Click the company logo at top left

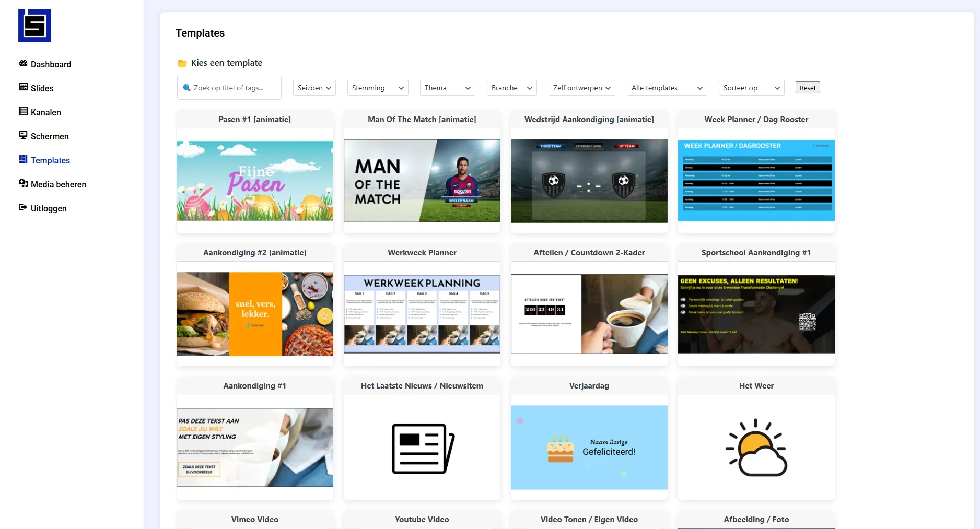[x=34, y=26]
